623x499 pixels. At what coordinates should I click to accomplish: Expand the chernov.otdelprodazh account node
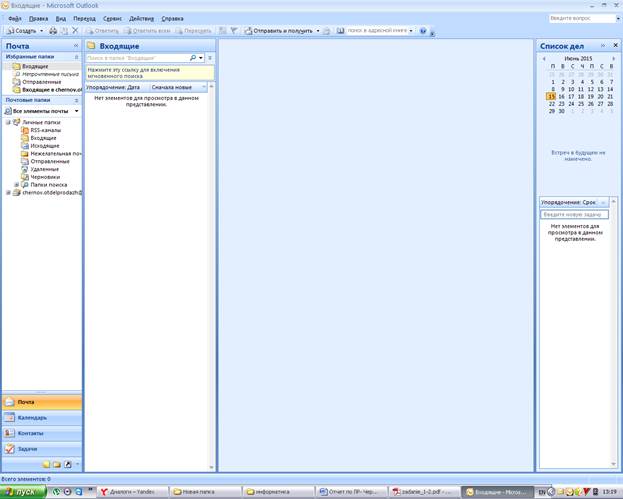[x=8, y=193]
